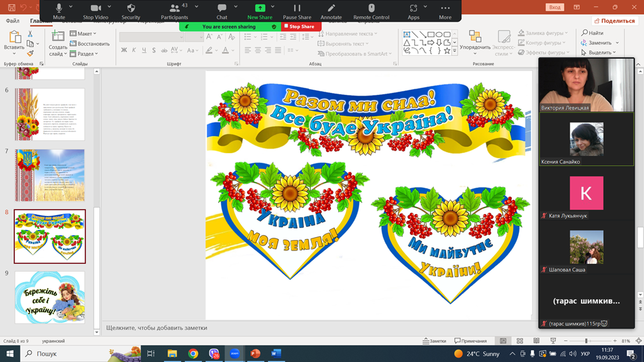Toggle center text alignment
This screenshot has width=644, height=362.
click(x=257, y=50)
